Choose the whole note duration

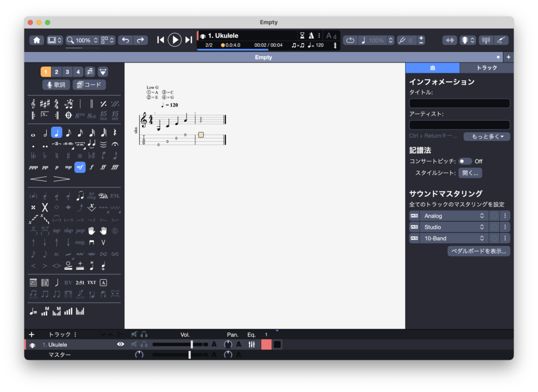point(34,133)
